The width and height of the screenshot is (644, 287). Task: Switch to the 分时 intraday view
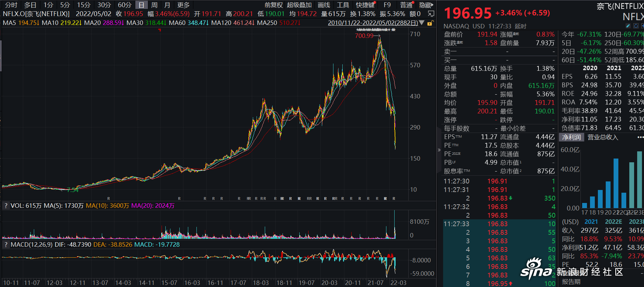click(x=11, y=5)
